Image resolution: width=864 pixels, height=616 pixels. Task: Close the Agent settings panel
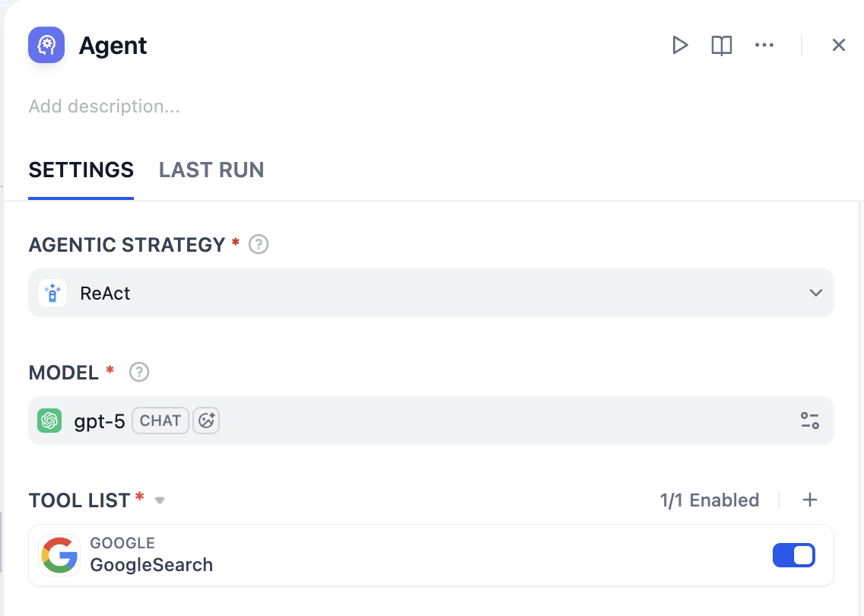pos(838,46)
